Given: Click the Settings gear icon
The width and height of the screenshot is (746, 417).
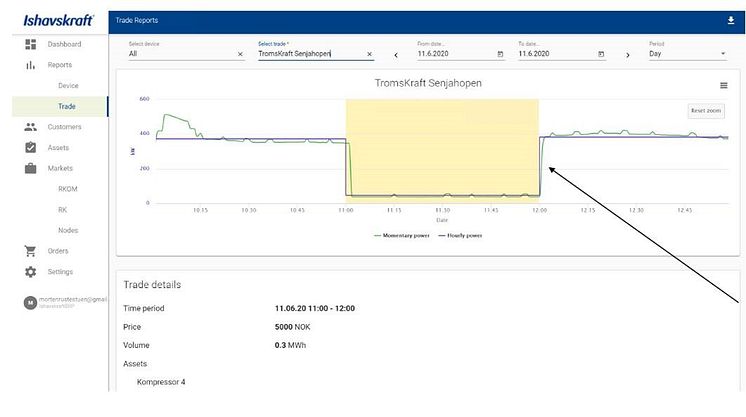Looking at the screenshot, I should (x=30, y=272).
